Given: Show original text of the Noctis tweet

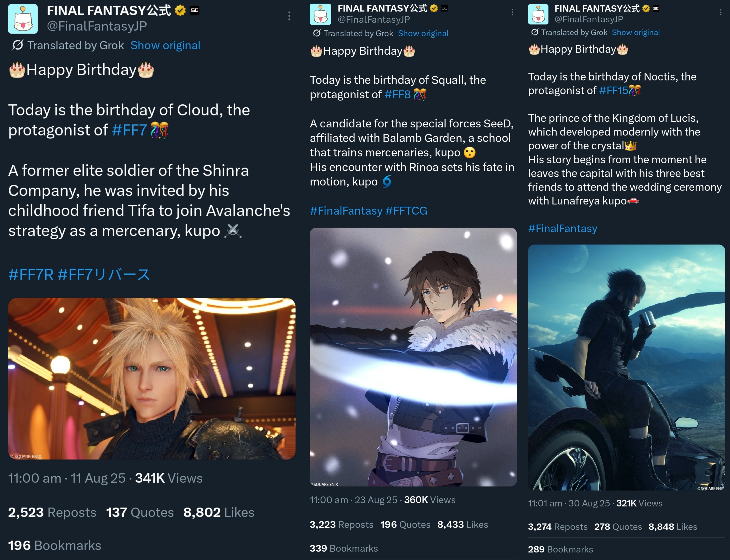Looking at the screenshot, I should [x=636, y=32].
